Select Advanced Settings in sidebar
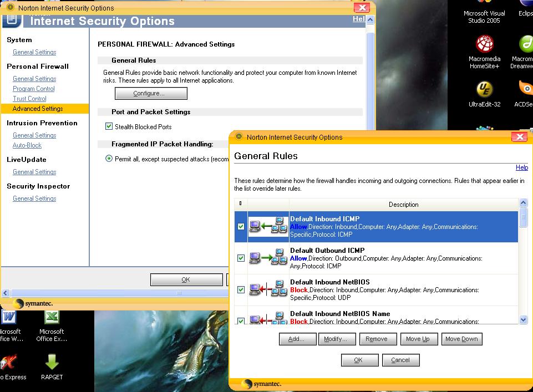Screen dimensions: 533x392 [x=45, y=108]
